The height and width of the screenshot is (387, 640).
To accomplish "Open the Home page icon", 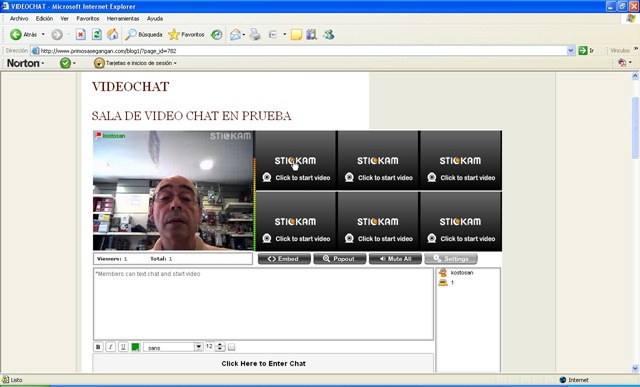I will (113, 35).
